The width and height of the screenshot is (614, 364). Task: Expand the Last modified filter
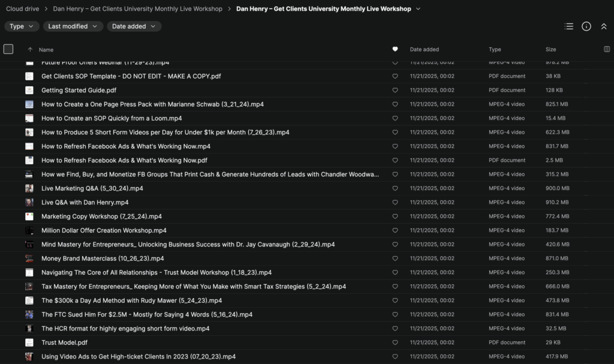coord(72,26)
